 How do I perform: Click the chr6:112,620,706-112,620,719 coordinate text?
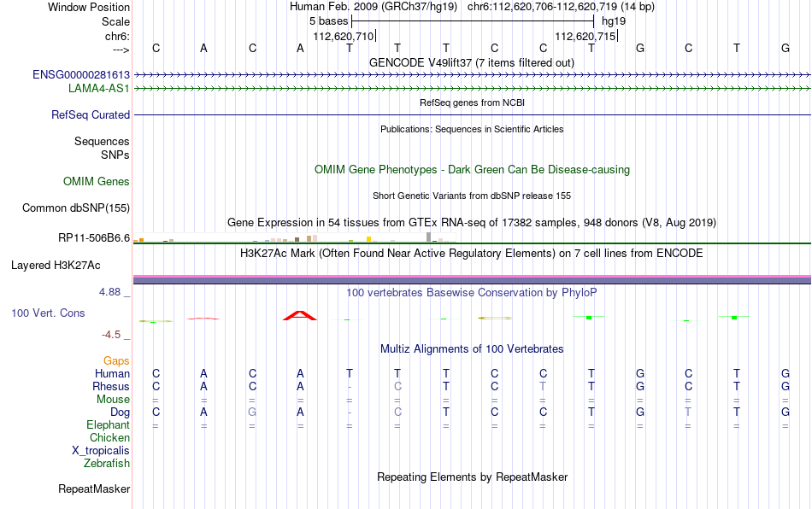(x=561, y=7)
